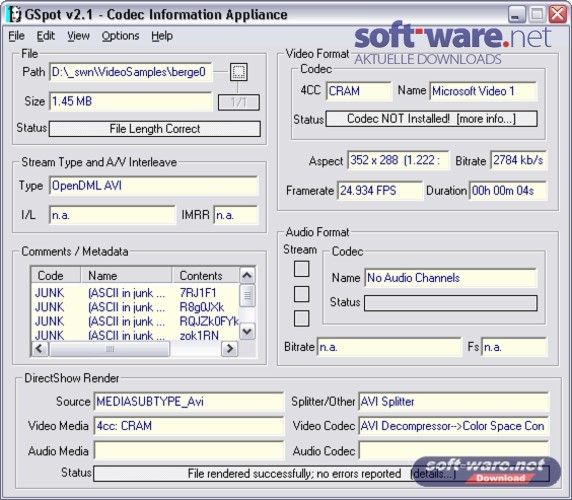Minimize the GSpot window
572x500 pixels.
point(517,15)
